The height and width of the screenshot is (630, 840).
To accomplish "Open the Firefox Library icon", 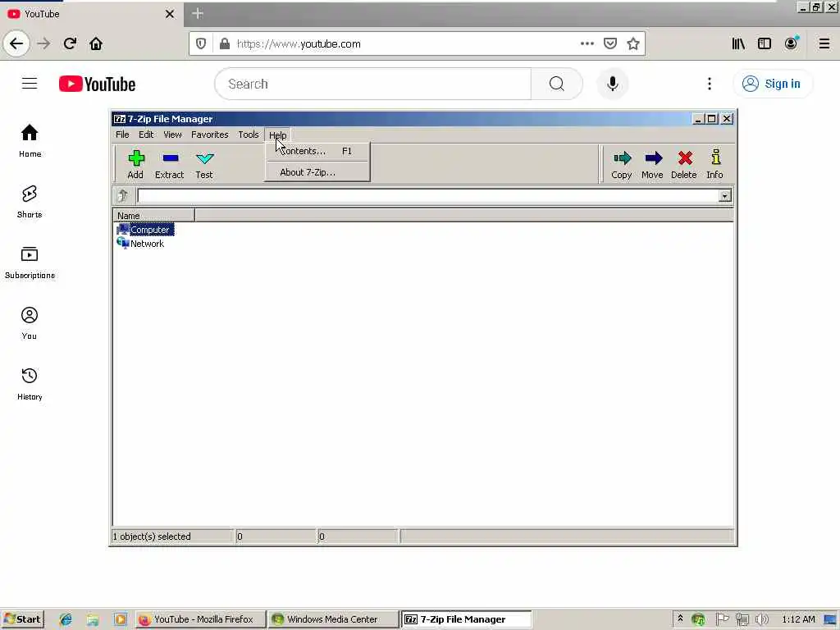I will point(738,43).
